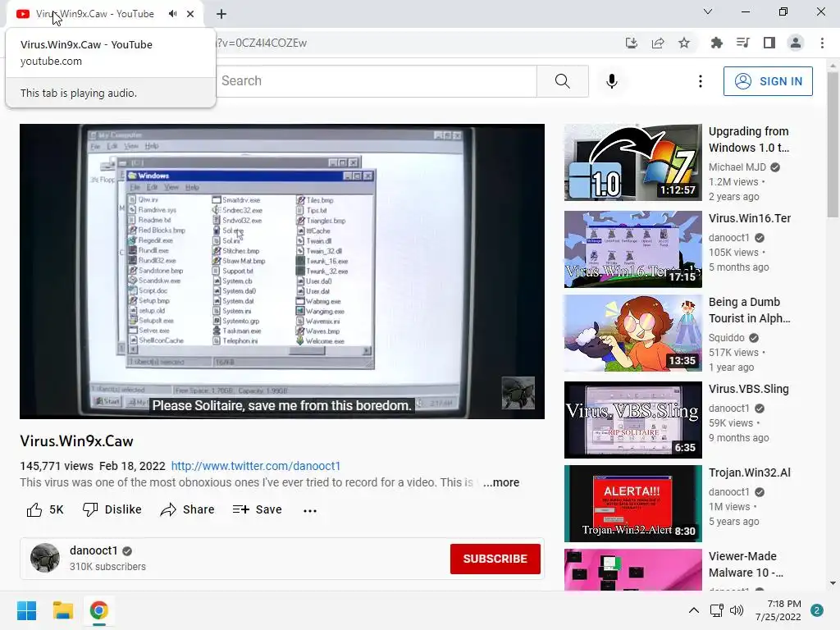This screenshot has height=630, width=840.
Task: Open the Extensions puzzle icon
Action: tap(716, 43)
